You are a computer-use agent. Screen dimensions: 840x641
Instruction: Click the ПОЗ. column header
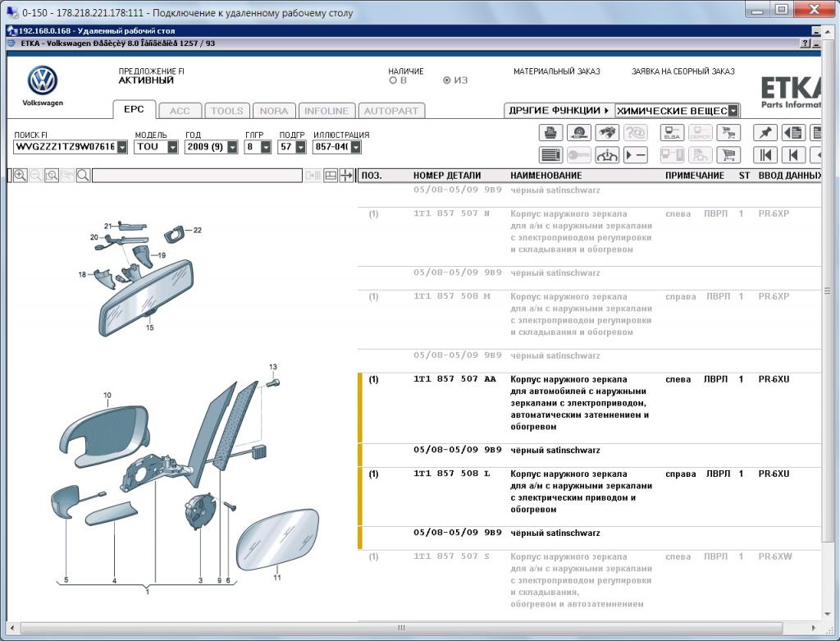[372, 176]
